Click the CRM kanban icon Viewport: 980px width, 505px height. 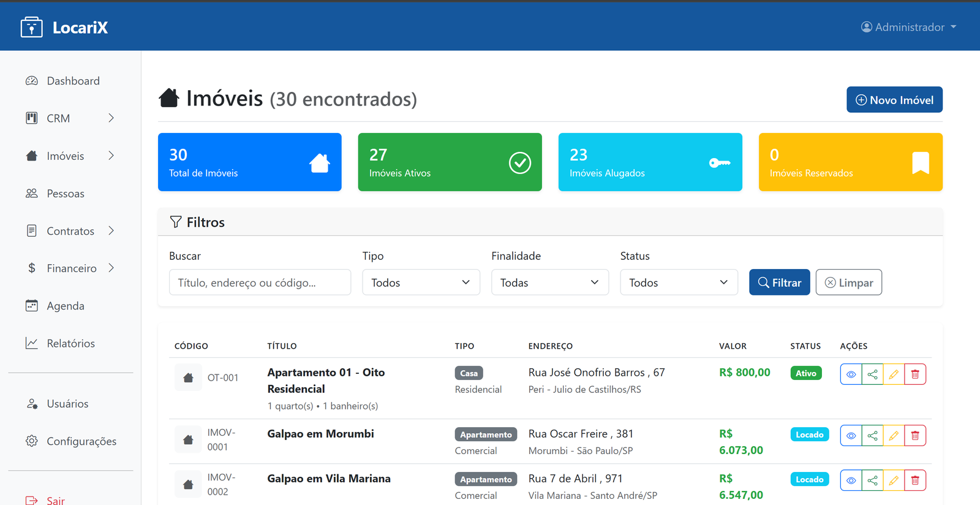[32, 118]
